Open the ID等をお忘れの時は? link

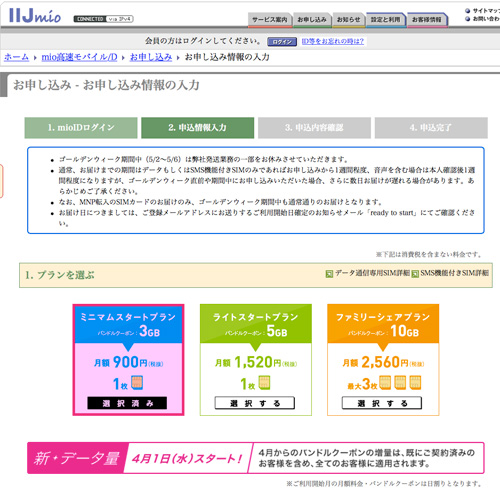coord(333,41)
